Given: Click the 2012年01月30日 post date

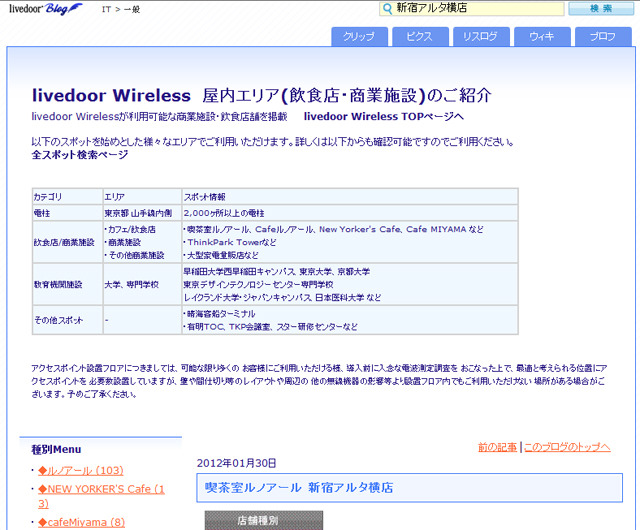Looking at the screenshot, I should click(236, 463).
